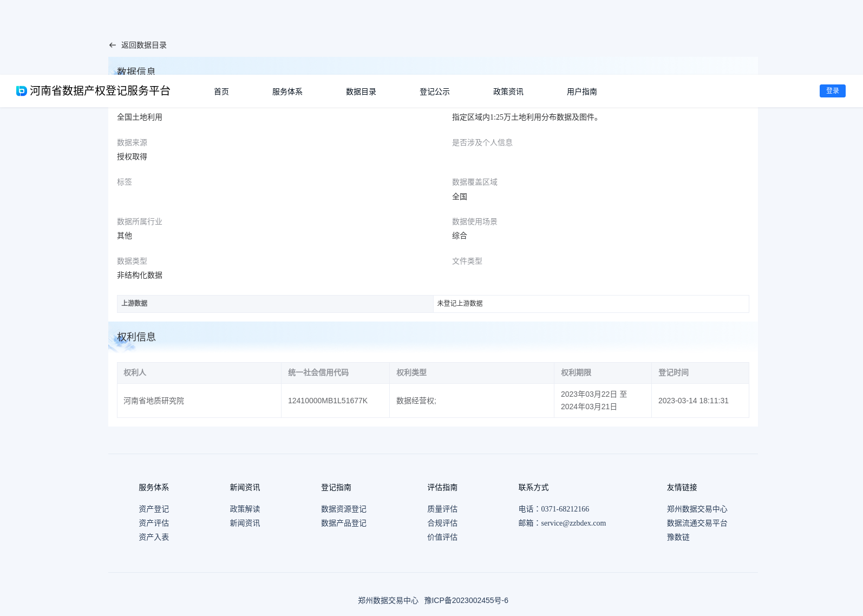Open the 登记公示 navigation item
The height and width of the screenshot is (616, 863).
[x=435, y=91]
